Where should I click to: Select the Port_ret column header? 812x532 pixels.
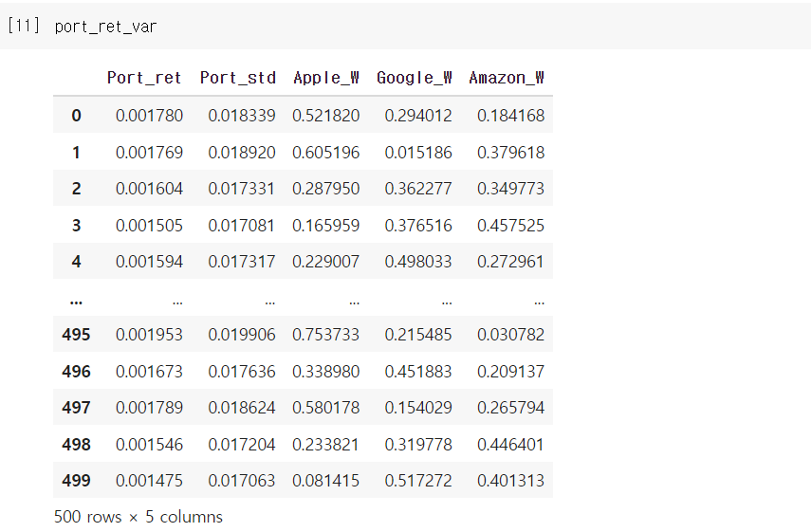point(144,78)
